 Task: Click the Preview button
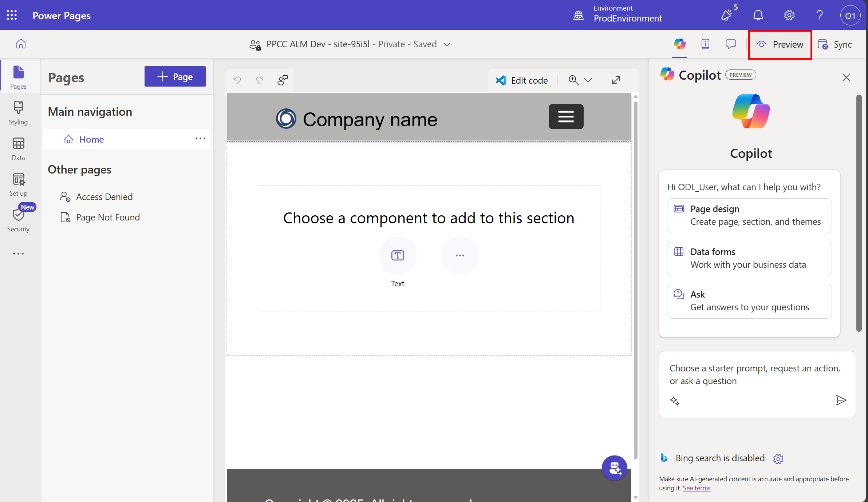tap(780, 44)
